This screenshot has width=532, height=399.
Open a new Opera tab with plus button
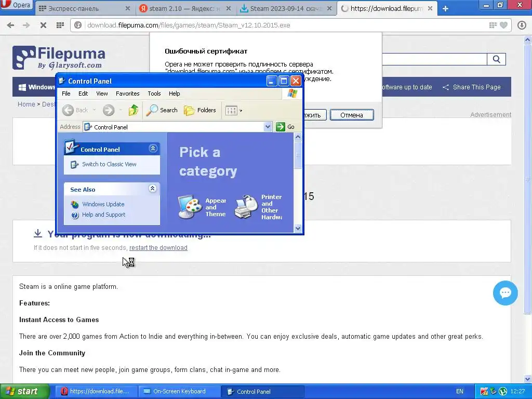(x=445, y=9)
